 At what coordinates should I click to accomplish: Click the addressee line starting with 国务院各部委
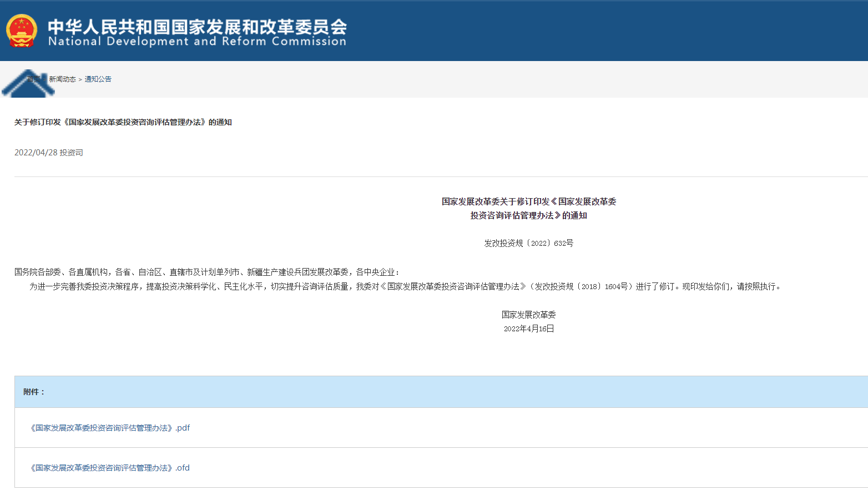pos(206,272)
